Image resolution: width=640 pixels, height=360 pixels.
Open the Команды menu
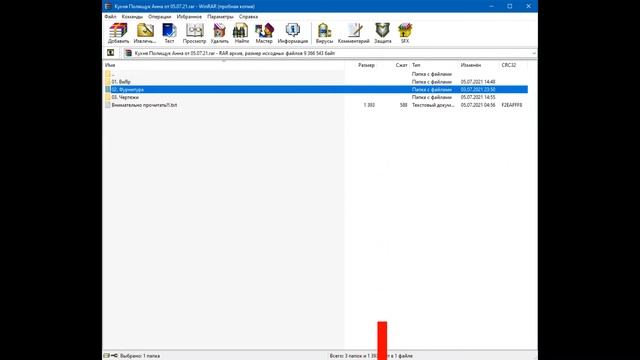[x=132, y=17]
